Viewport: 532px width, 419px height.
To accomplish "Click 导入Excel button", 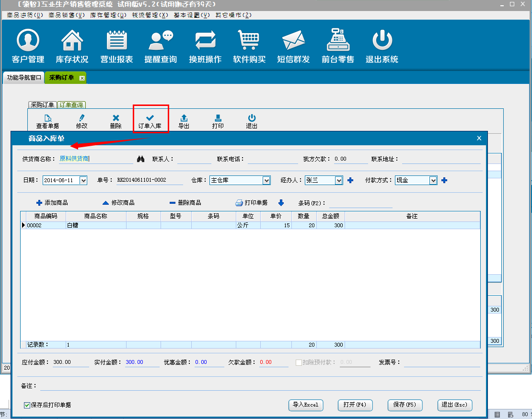I will point(306,405).
